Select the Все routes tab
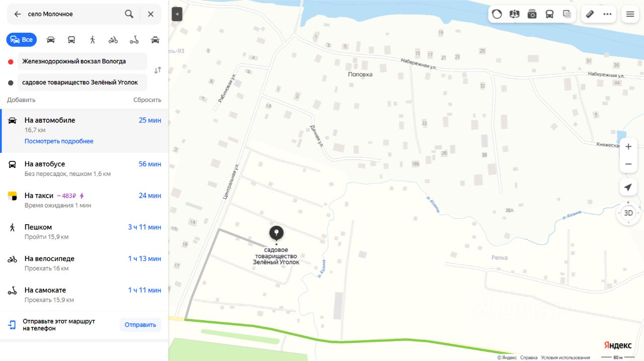This screenshot has height=361, width=644. click(22, 40)
